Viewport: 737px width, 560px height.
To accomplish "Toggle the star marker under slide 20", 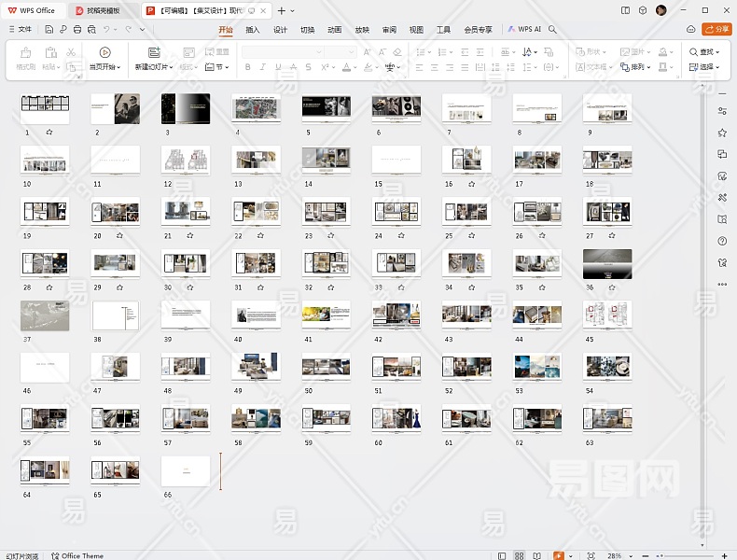I will pyautogui.click(x=119, y=236).
